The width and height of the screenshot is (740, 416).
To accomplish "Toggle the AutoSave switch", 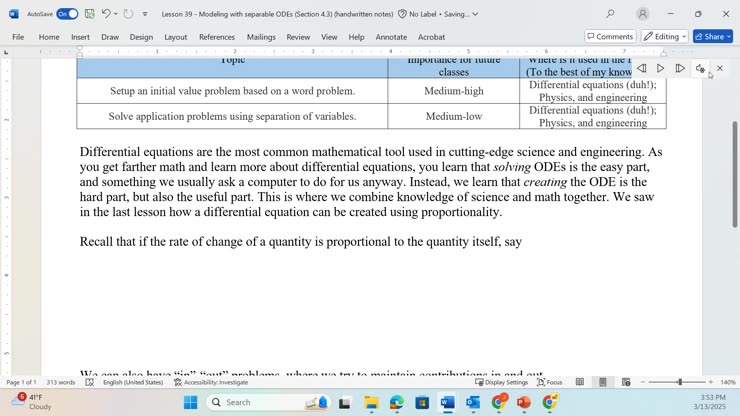I will pyautogui.click(x=67, y=14).
